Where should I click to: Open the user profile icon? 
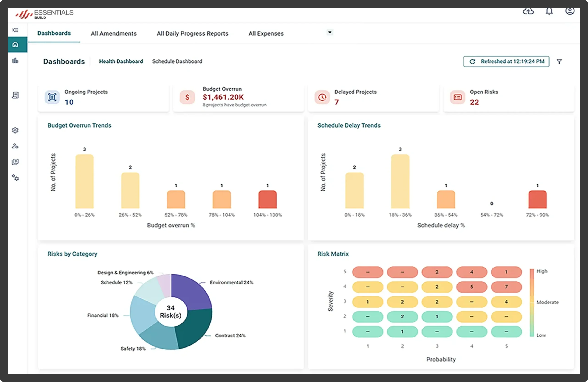570,11
